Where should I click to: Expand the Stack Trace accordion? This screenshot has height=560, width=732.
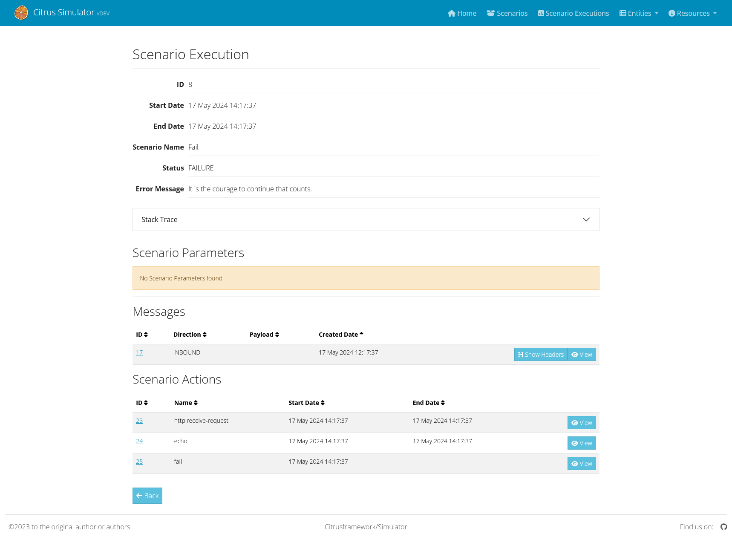[x=366, y=219]
